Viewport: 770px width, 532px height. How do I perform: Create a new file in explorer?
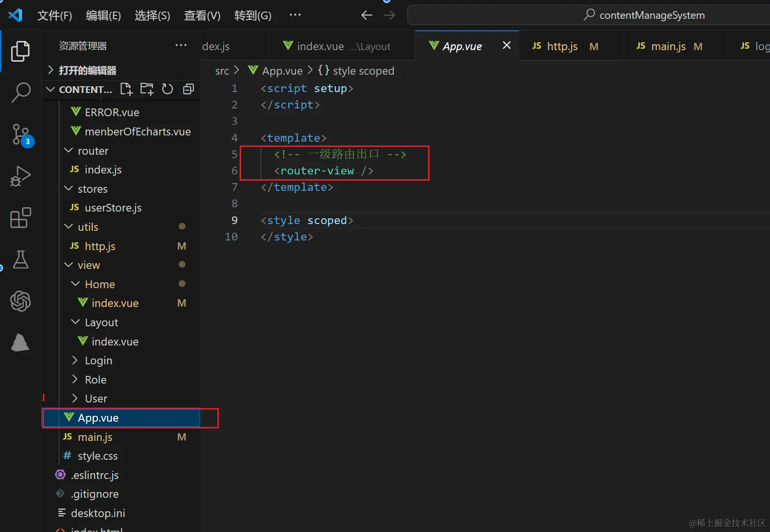126,89
